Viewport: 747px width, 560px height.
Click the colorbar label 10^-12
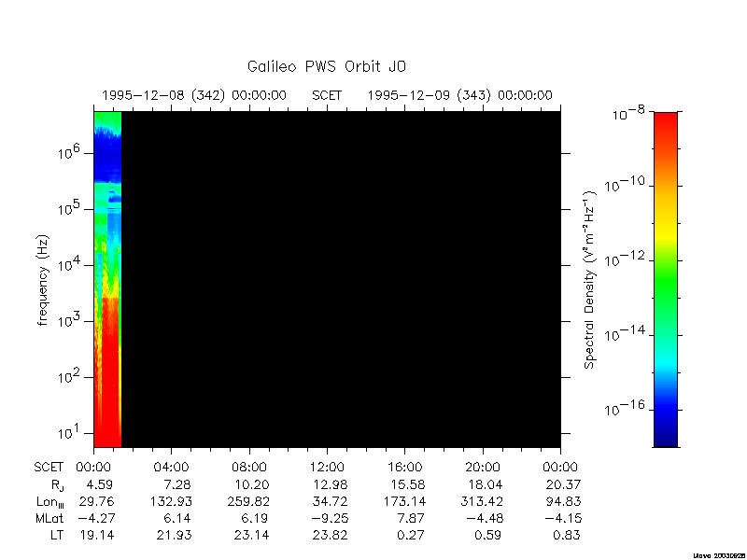click(625, 259)
